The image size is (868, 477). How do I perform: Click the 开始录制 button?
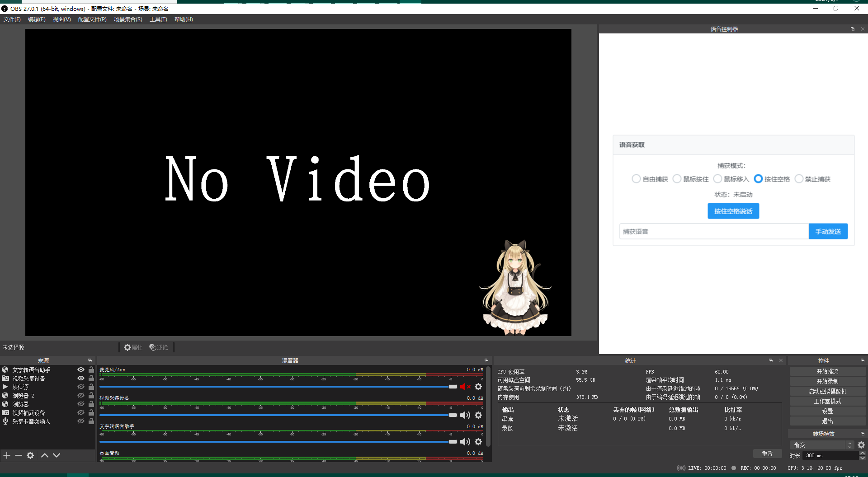click(x=827, y=381)
